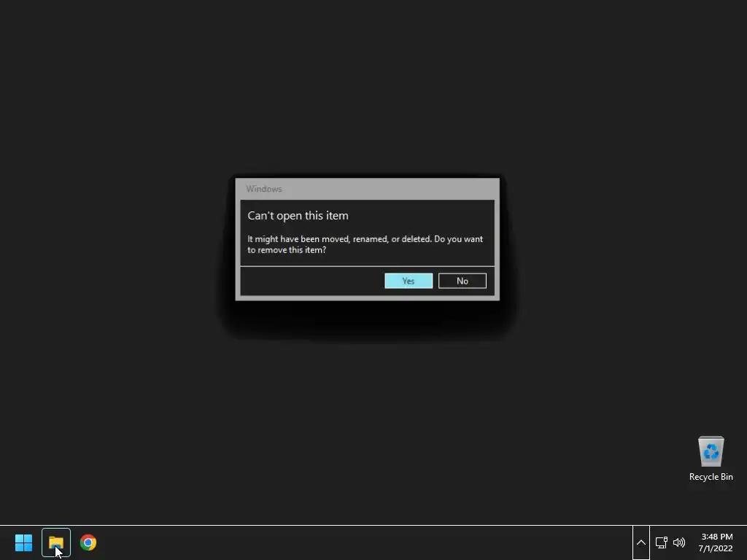Screen dimensions: 747x560
Task: Click the 'Can't open this item' heading
Action: [298, 216]
